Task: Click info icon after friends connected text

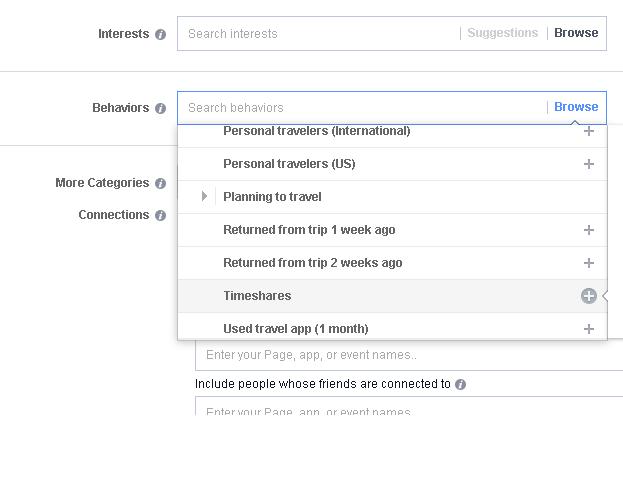Action: pos(460,384)
